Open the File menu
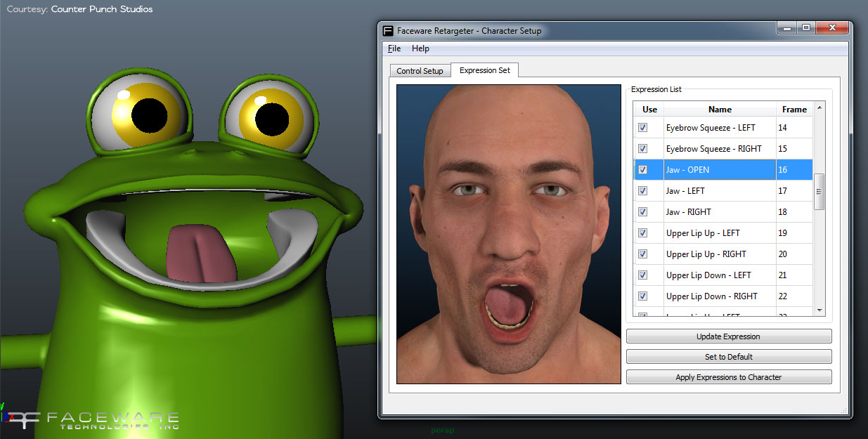 (x=394, y=48)
